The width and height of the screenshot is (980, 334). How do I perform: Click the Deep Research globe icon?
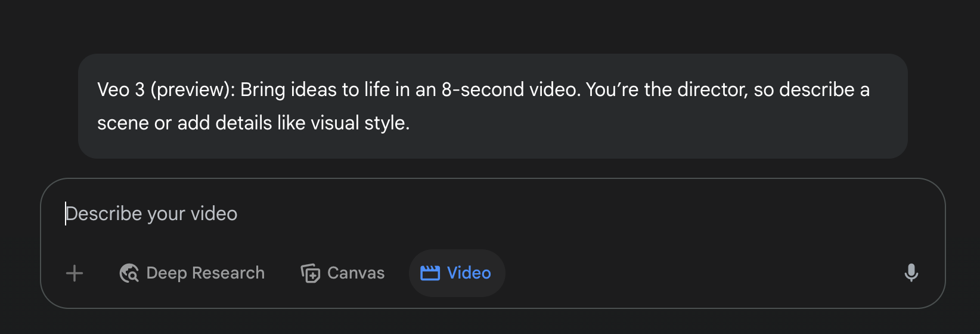129,273
